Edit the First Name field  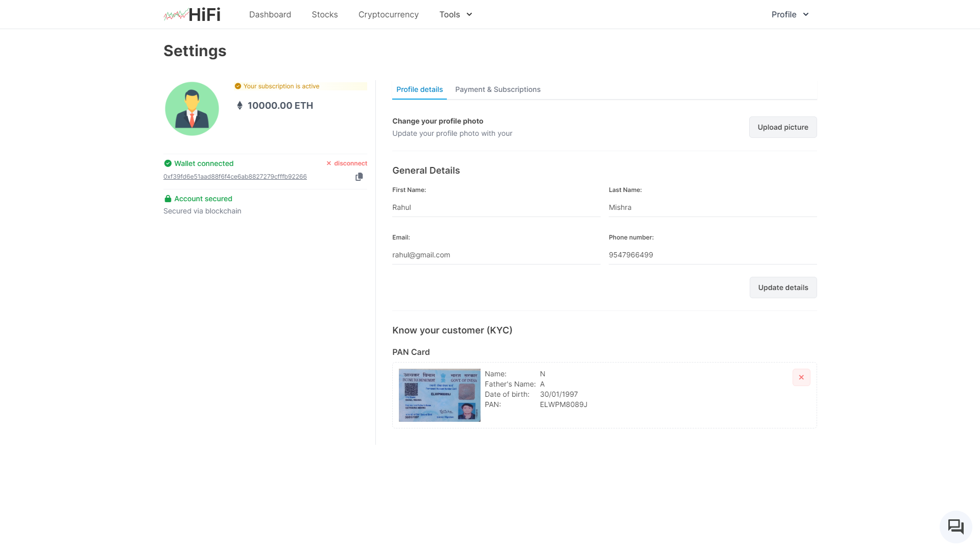point(496,207)
